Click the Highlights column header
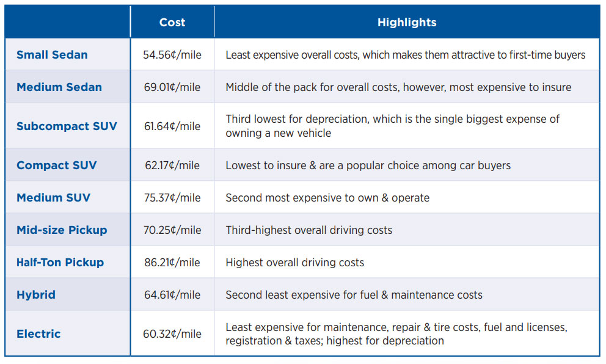606x364 pixels. 407,23
